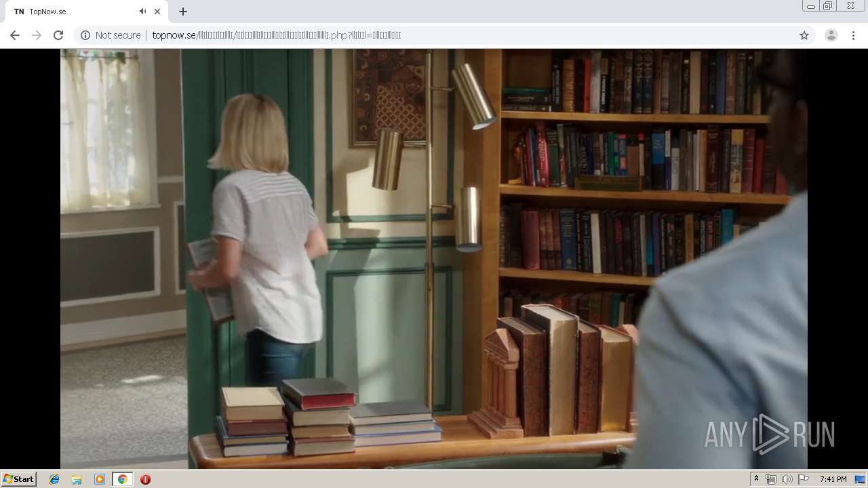Screen dimensions: 868x488
Task: Open Windows Explorer from the taskbar
Action: click(77, 479)
